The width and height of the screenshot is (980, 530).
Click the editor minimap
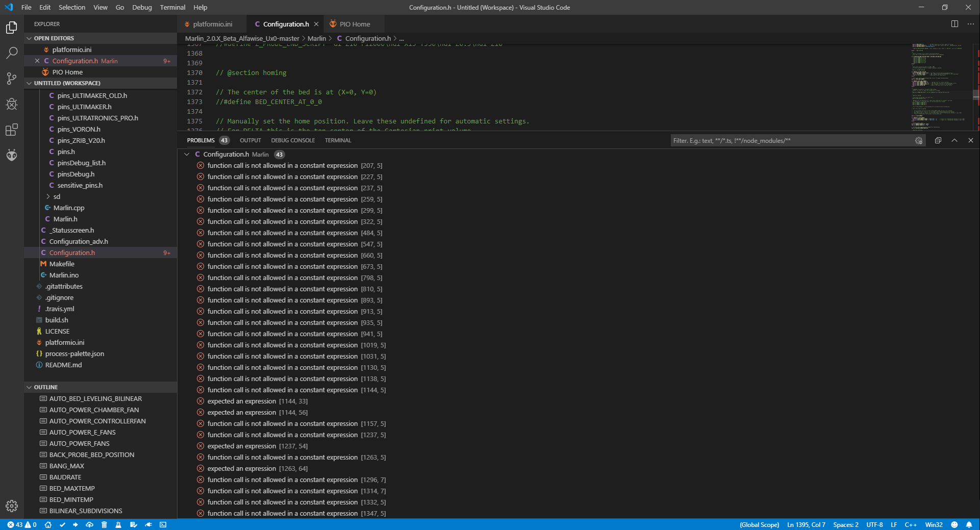point(941,87)
